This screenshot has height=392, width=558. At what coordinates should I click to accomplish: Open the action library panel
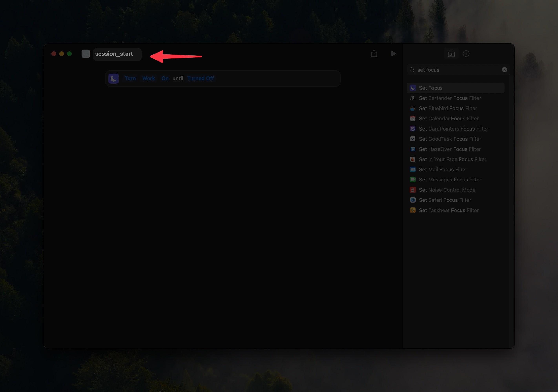click(x=451, y=54)
